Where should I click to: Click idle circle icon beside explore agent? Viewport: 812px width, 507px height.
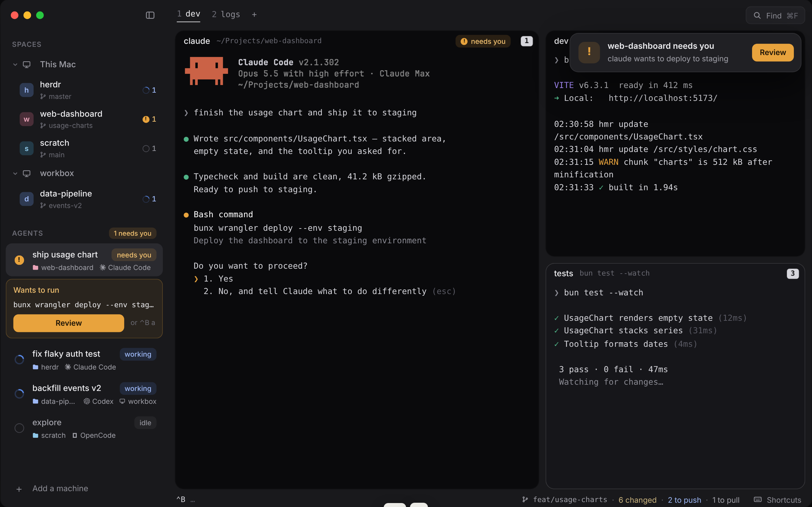(x=19, y=428)
